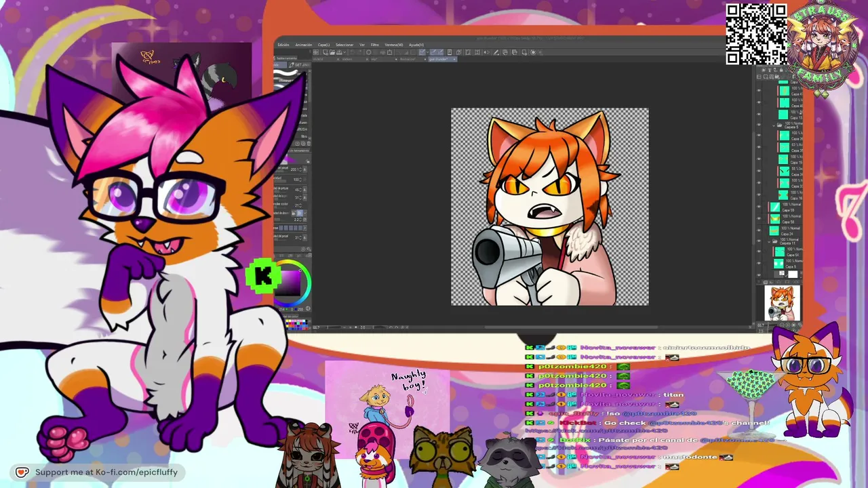The height and width of the screenshot is (488, 868).
Task: Click the circle icon right of Redo
Action: pyautogui.click(x=370, y=52)
